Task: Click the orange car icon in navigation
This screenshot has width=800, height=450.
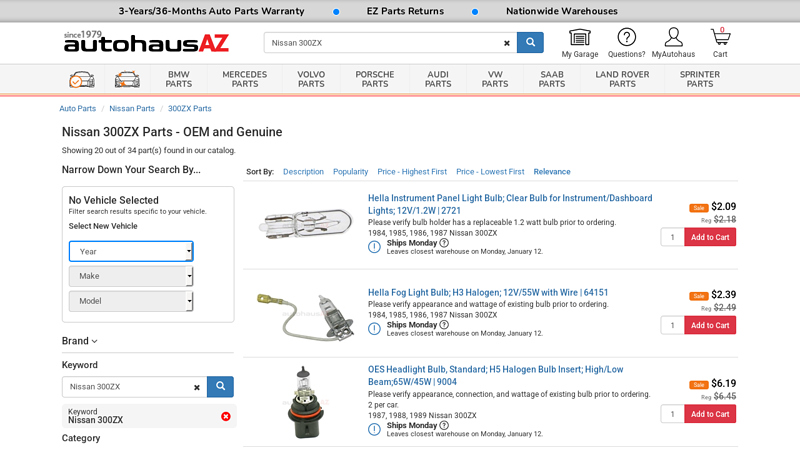Action: click(127, 80)
